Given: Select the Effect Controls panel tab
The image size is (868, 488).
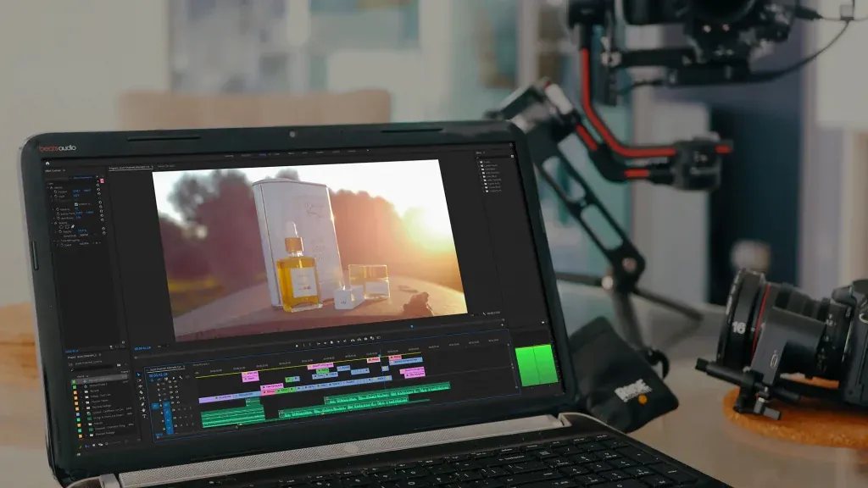Looking at the screenshot, I should click(x=53, y=171).
